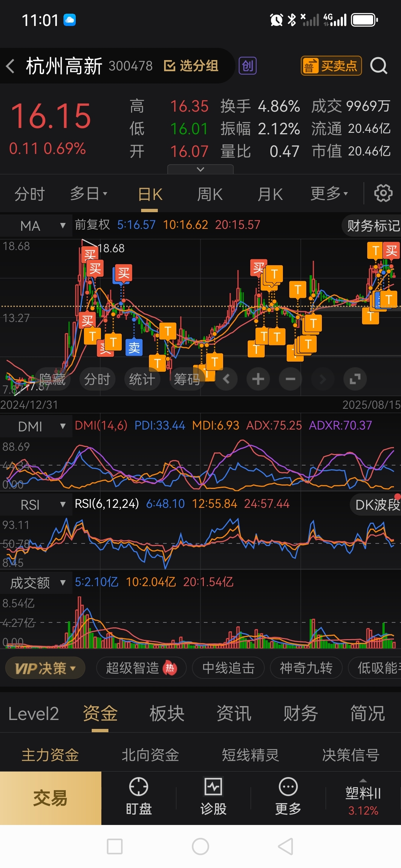Expand the quote details chevron below 量比

(x=200, y=169)
